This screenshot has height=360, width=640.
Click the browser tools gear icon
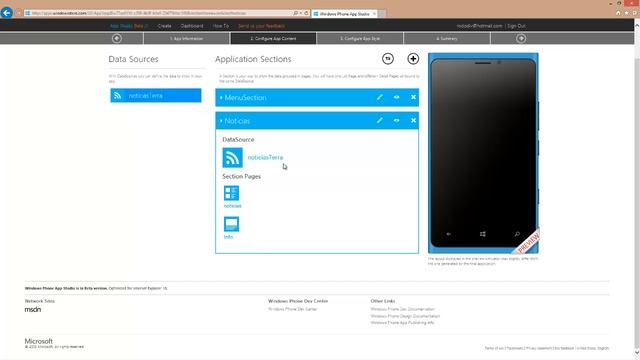coord(634,13)
